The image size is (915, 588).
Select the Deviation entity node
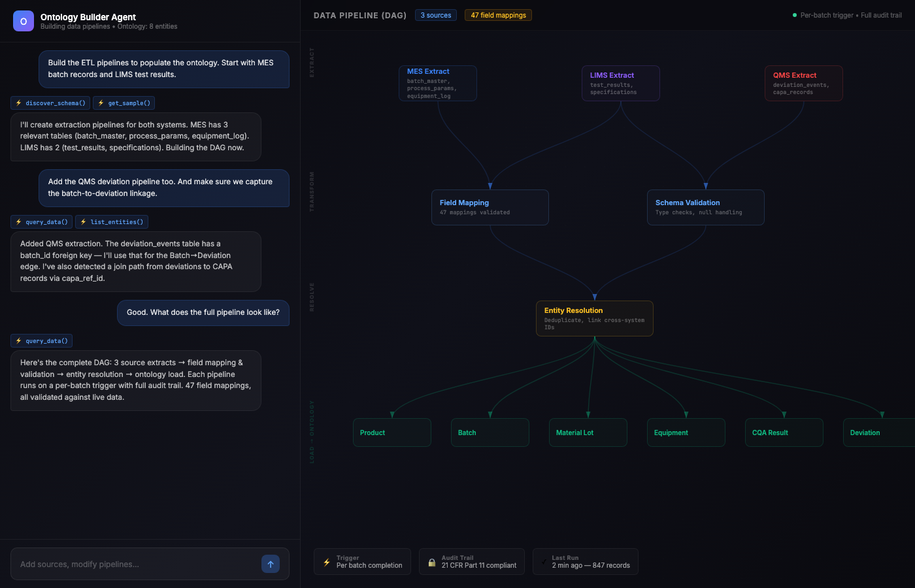(x=879, y=433)
